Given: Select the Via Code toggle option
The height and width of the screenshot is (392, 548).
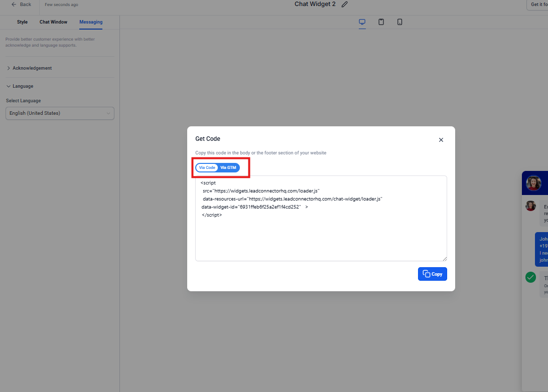Looking at the screenshot, I should click(207, 167).
